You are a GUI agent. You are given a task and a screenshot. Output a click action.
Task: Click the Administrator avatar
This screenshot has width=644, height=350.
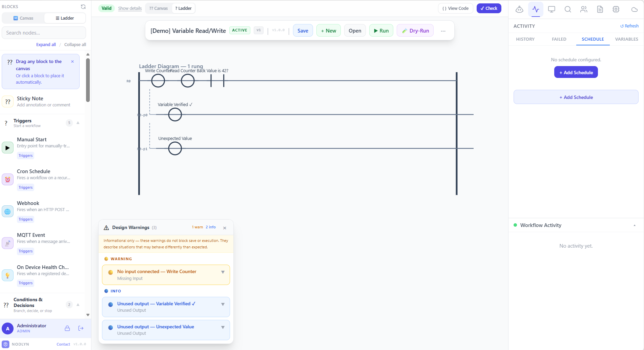click(8, 328)
